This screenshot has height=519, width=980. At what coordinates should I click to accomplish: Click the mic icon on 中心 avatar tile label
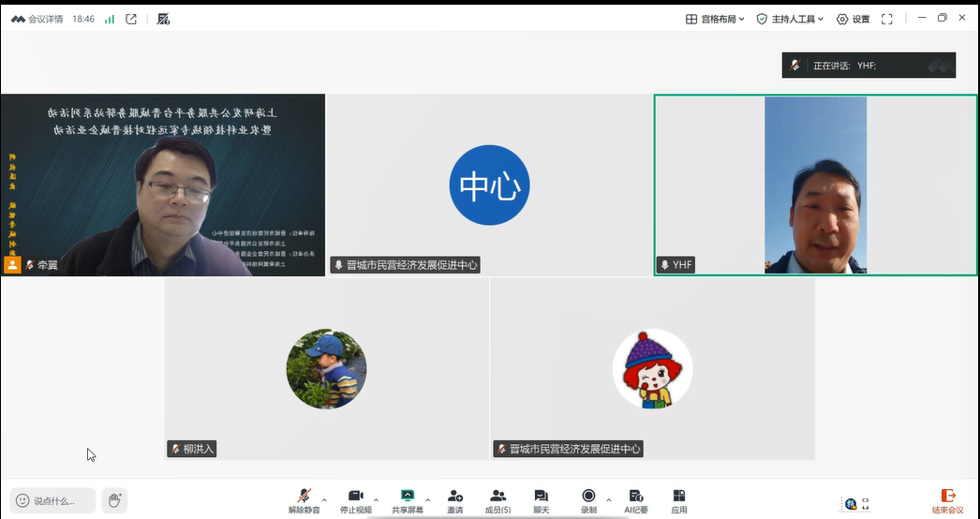(x=339, y=265)
